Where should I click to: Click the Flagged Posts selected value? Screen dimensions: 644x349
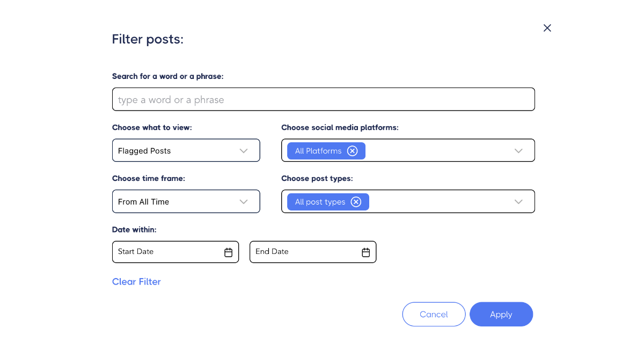pyautogui.click(x=144, y=151)
